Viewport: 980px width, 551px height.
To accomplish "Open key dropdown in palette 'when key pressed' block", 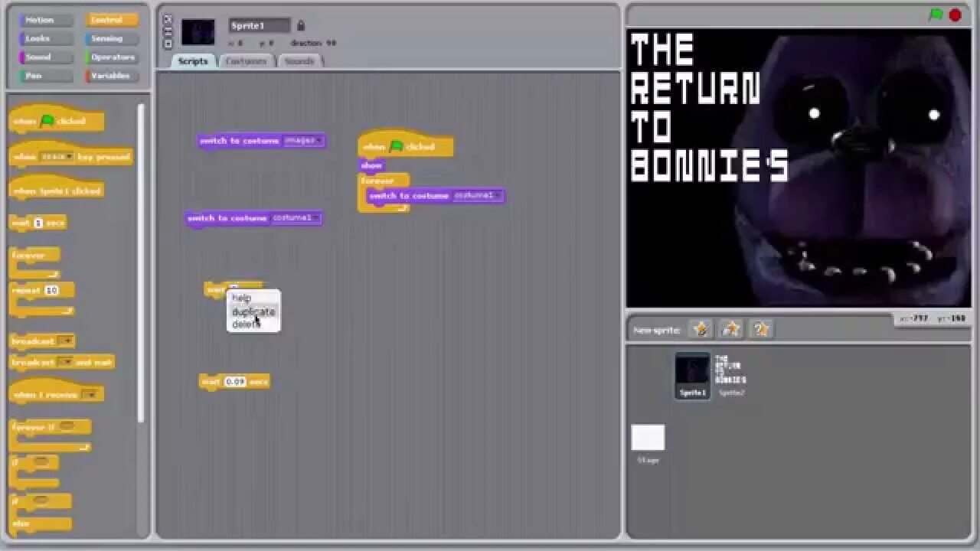I will tap(57, 157).
